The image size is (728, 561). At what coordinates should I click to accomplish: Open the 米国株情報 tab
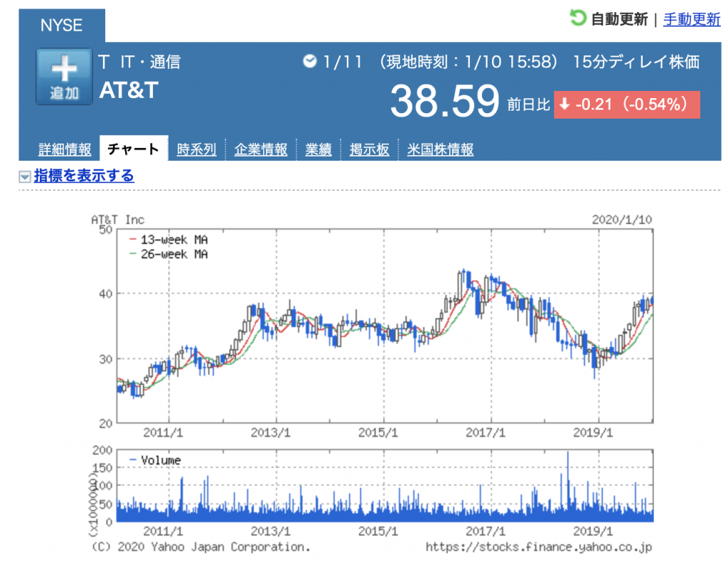(x=440, y=149)
